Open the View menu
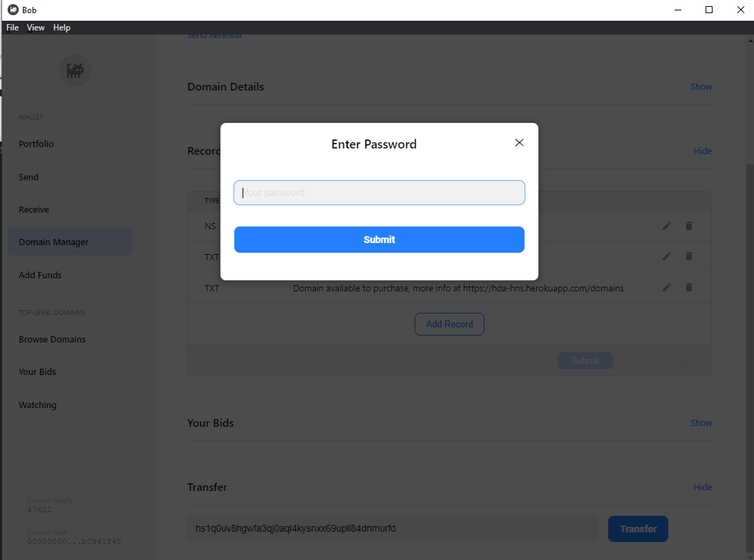This screenshot has height=560, width=754. click(x=36, y=28)
